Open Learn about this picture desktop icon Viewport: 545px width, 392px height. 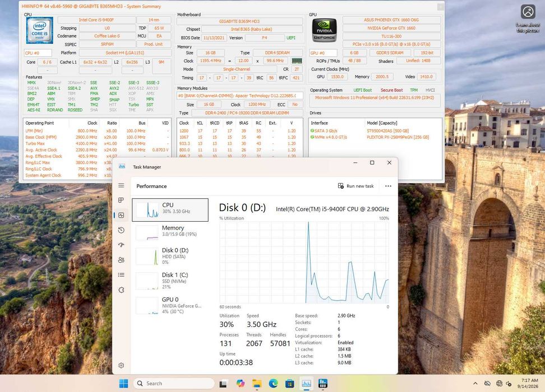click(x=528, y=18)
